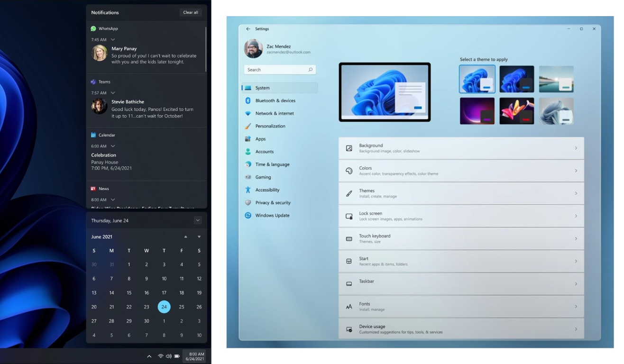Click Zac Mendez profile picture
The width and height of the screenshot is (624, 364).
pos(253,49)
